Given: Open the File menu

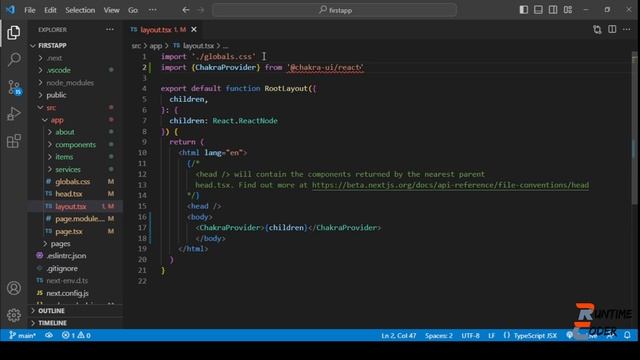Looking at the screenshot, I should [30, 10].
